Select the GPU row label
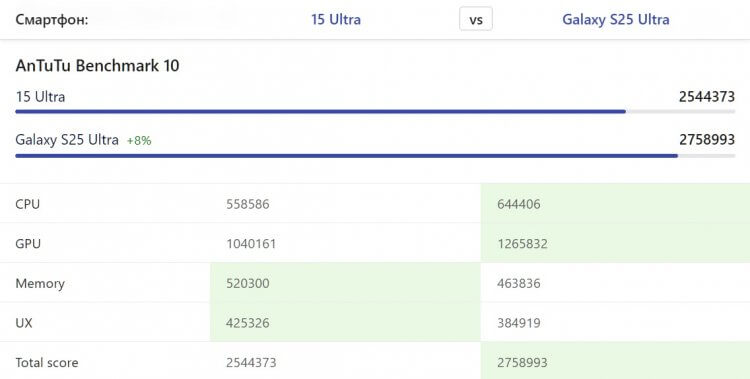This screenshot has width=750, height=379. click(28, 244)
